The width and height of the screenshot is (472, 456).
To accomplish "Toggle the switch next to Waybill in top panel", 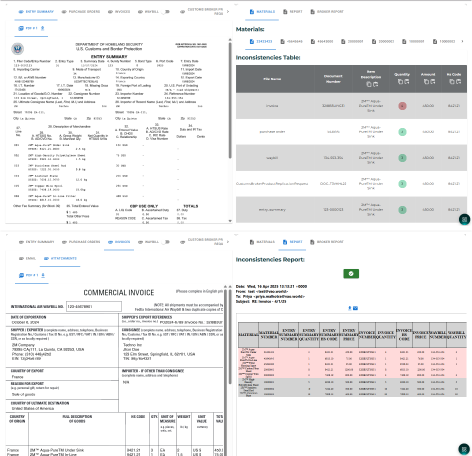I will click(x=165, y=12).
